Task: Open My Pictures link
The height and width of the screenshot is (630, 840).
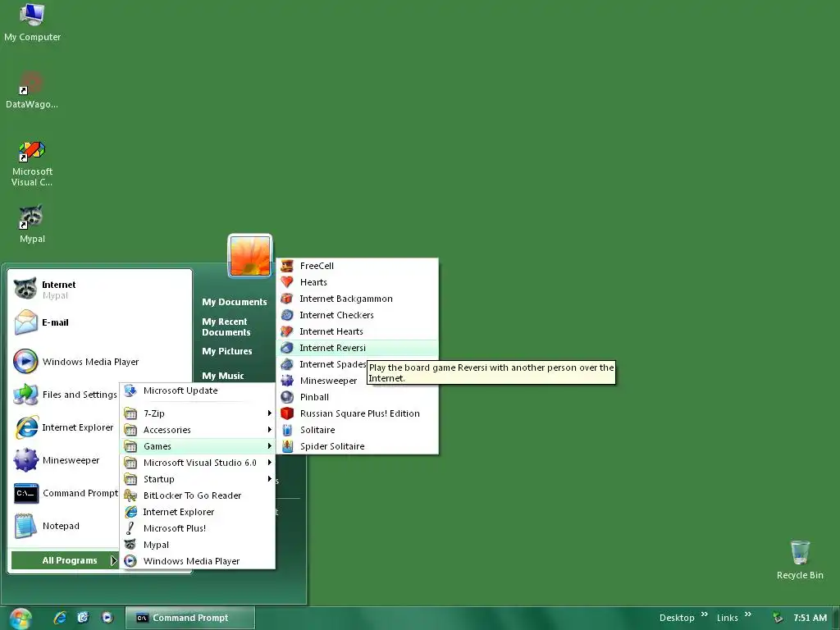Action: click(227, 351)
